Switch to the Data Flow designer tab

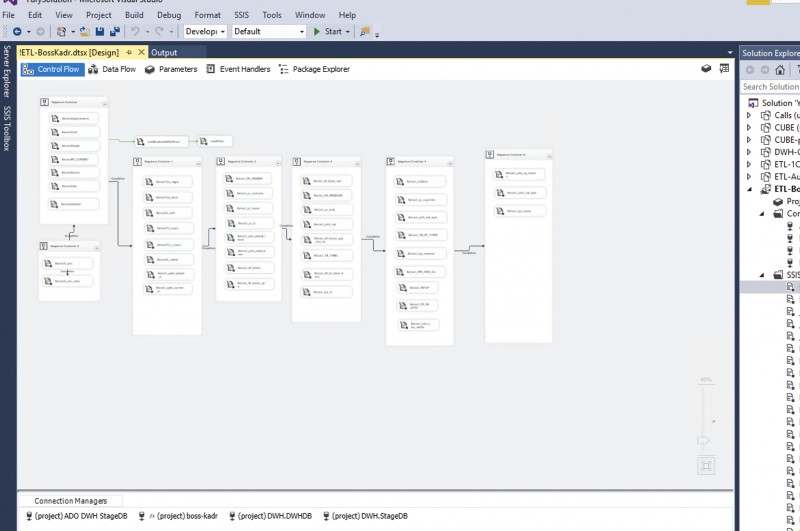[112, 69]
